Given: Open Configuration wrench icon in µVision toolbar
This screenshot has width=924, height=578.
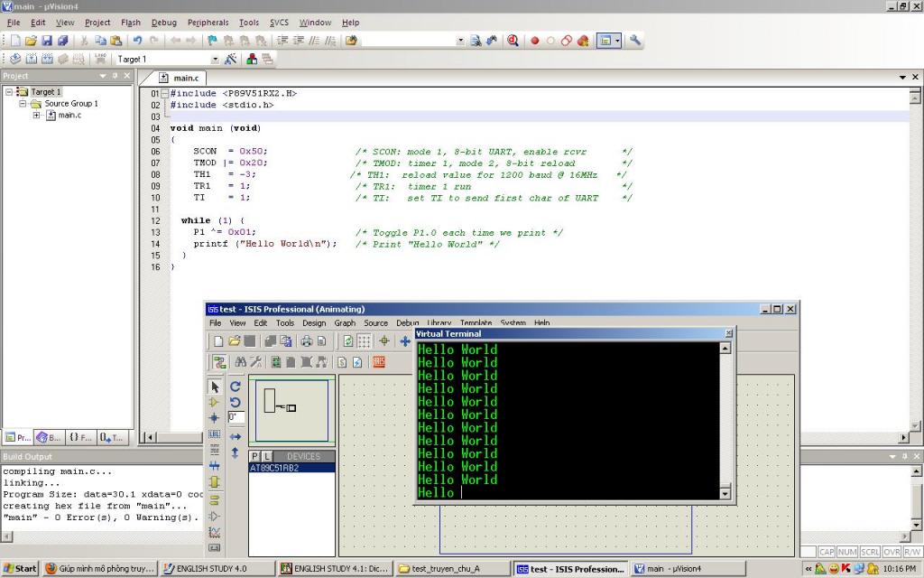Looking at the screenshot, I should pyautogui.click(x=635, y=41).
